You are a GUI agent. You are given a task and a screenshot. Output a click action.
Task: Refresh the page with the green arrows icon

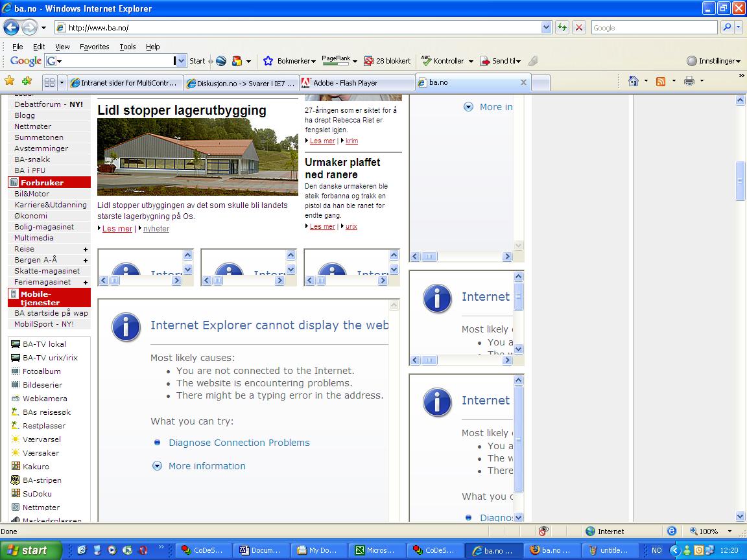click(562, 28)
